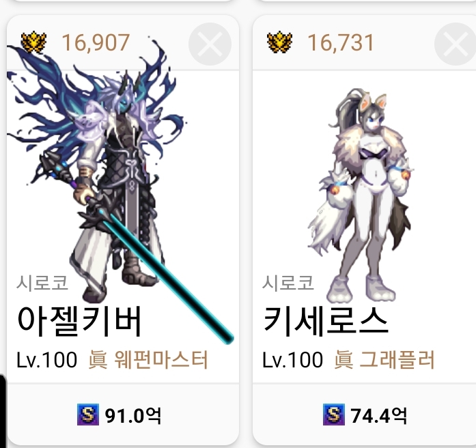Click the 91.0억 damage value
This screenshot has width=476, height=448.
133,415
